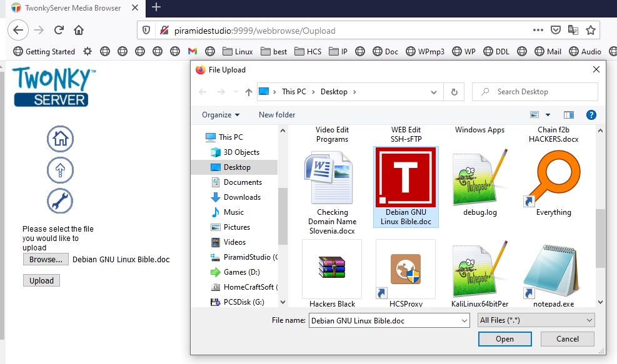Open Games (D:) drive in navigation pane
The image size is (617, 364).
click(x=241, y=272)
